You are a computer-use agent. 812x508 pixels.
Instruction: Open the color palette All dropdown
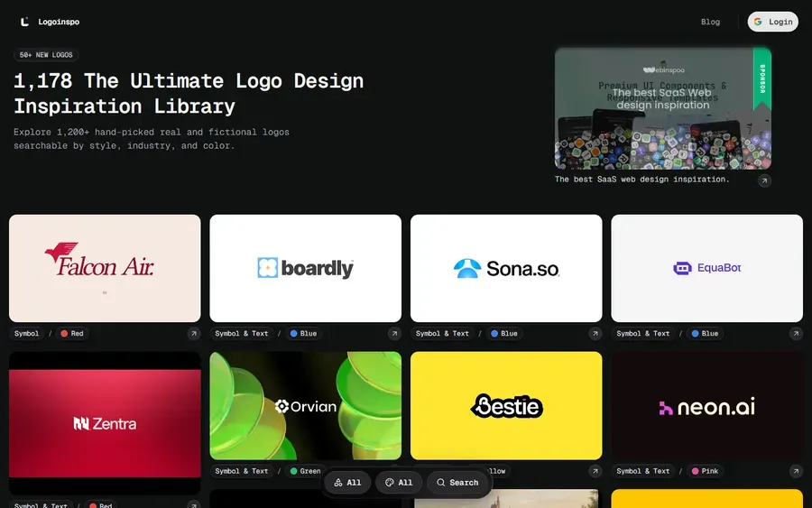click(399, 483)
